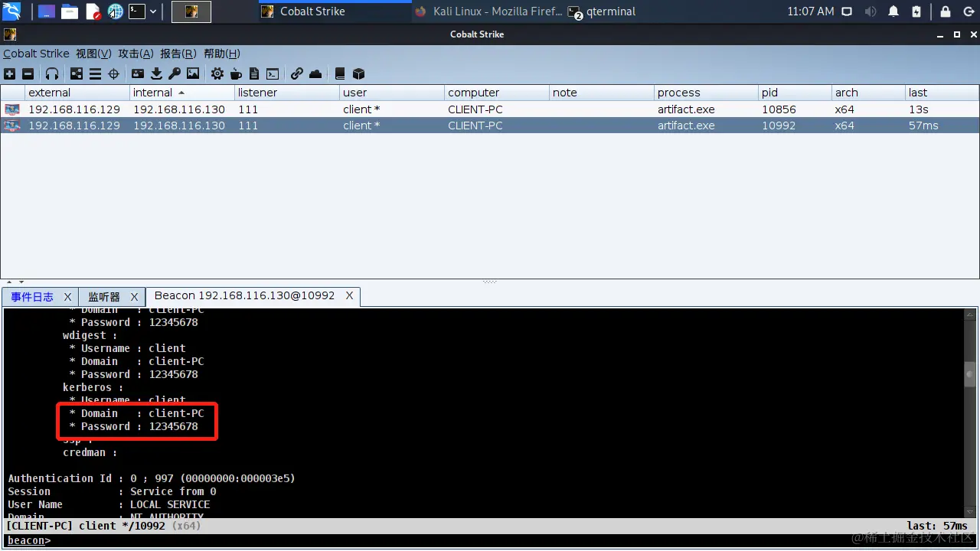Open the 报告(R) menu
Screen dimensions: 980x551
178,54
